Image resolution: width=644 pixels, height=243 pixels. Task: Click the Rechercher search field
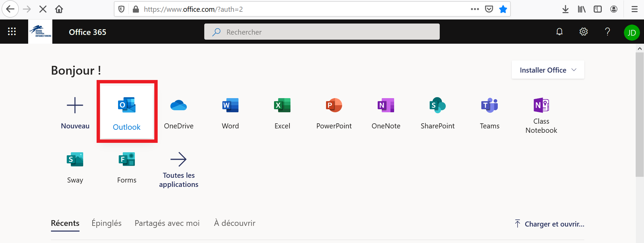(x=322, y=32)
